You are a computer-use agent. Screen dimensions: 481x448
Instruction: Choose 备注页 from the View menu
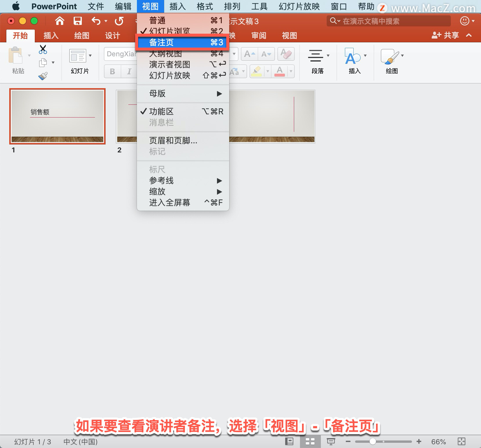[183, 42]
